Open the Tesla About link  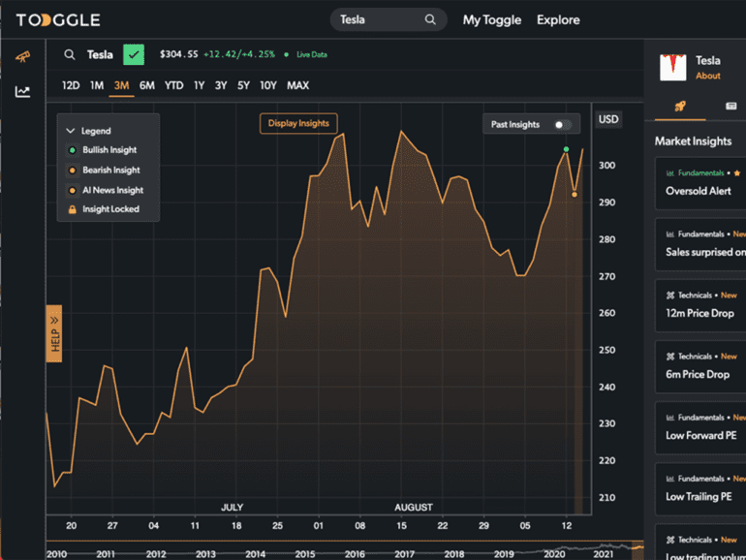point(708,76)
